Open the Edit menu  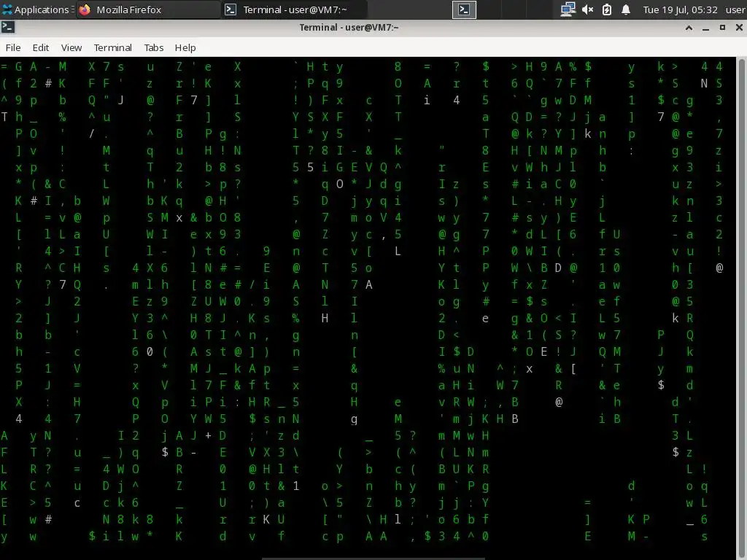tap(41, 47)
